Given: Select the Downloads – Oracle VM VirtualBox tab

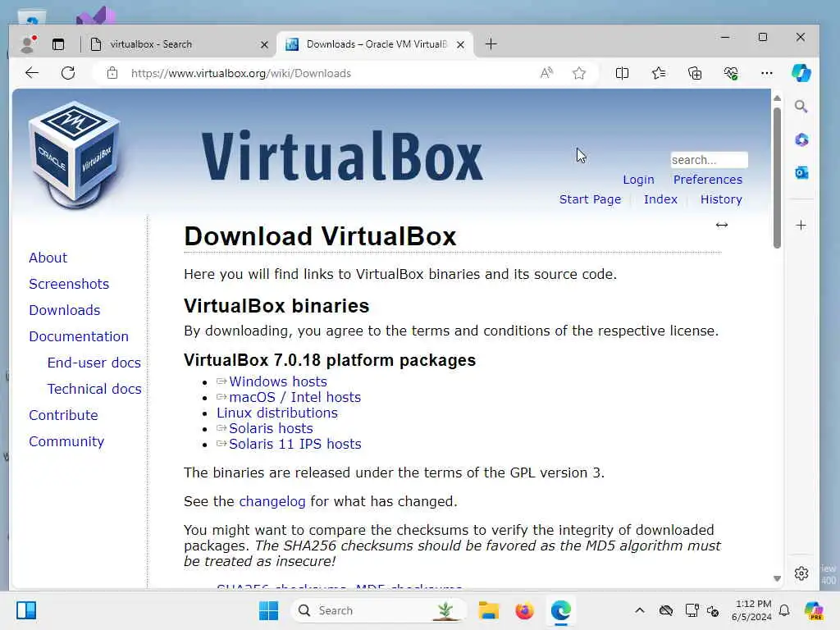Looking at the screenshot, I should coord(375,44).
